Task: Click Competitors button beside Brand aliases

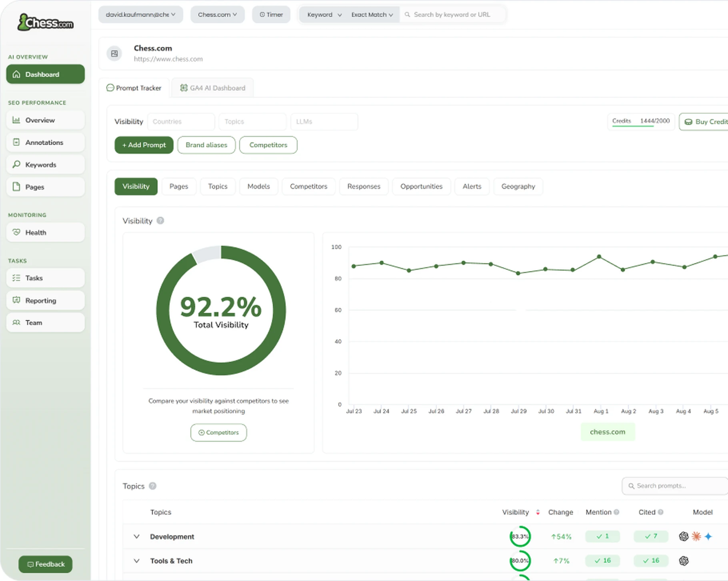Action: (268, 145)
